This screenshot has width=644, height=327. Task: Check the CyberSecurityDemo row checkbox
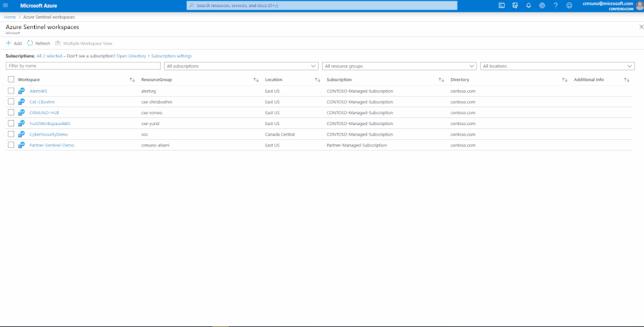tap(11, 134)
